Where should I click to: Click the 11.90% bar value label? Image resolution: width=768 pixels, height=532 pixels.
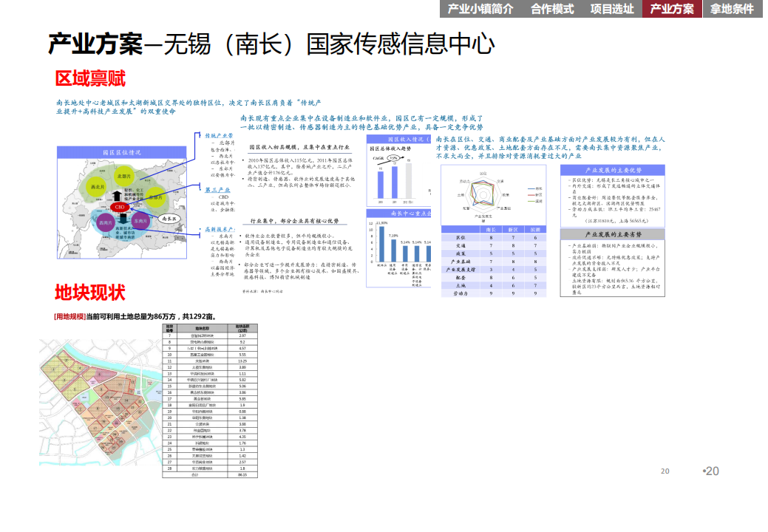click(x=381, y=222)
